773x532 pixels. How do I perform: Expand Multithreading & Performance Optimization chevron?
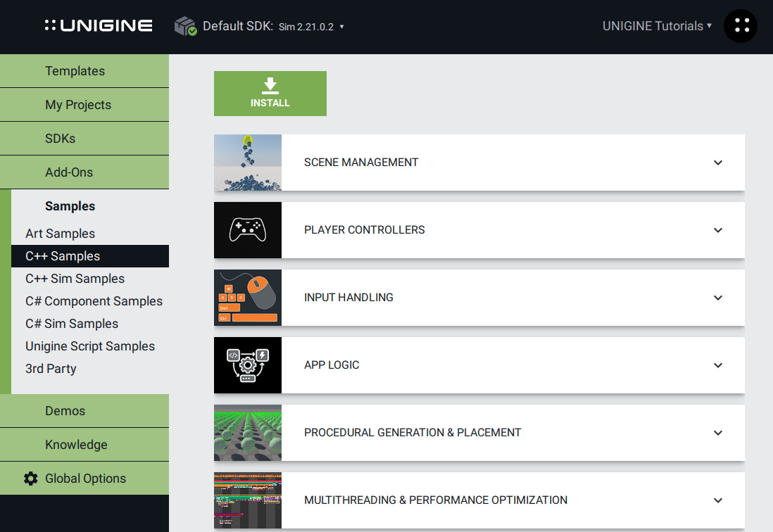(x=718, y=500)
